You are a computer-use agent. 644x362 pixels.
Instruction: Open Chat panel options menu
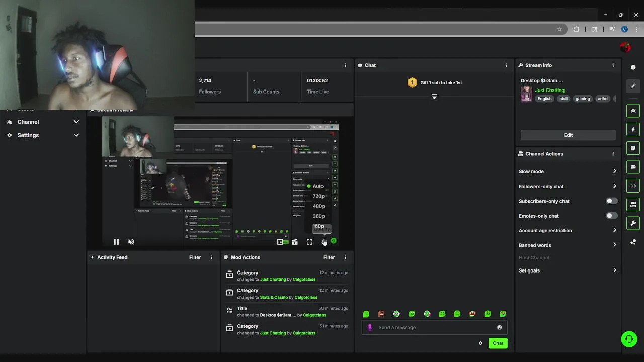coord(506,65)
